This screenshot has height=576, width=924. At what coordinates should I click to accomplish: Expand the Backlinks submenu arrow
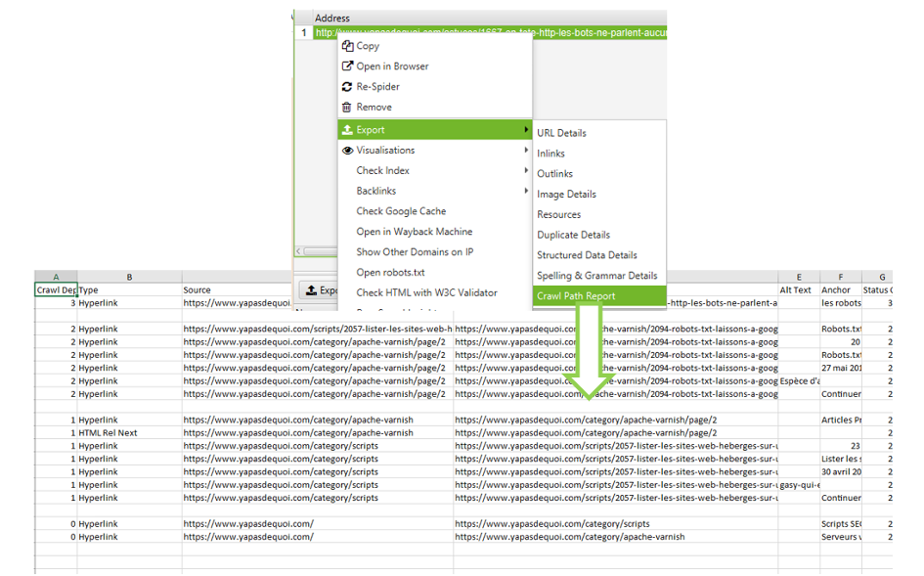527,192
